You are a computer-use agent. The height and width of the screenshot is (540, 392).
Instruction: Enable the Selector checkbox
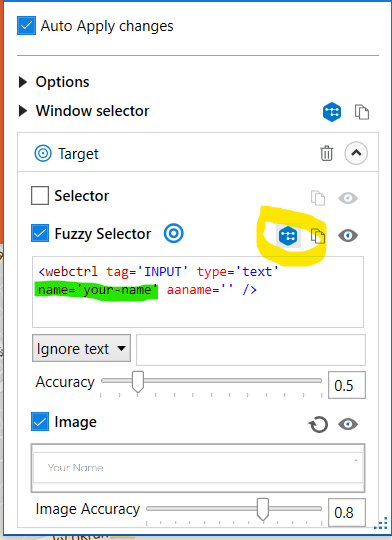click(40, 196)
